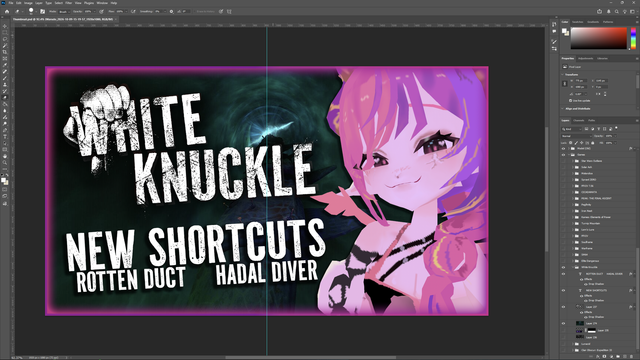Hide Layer 237

tap(563, 307)
